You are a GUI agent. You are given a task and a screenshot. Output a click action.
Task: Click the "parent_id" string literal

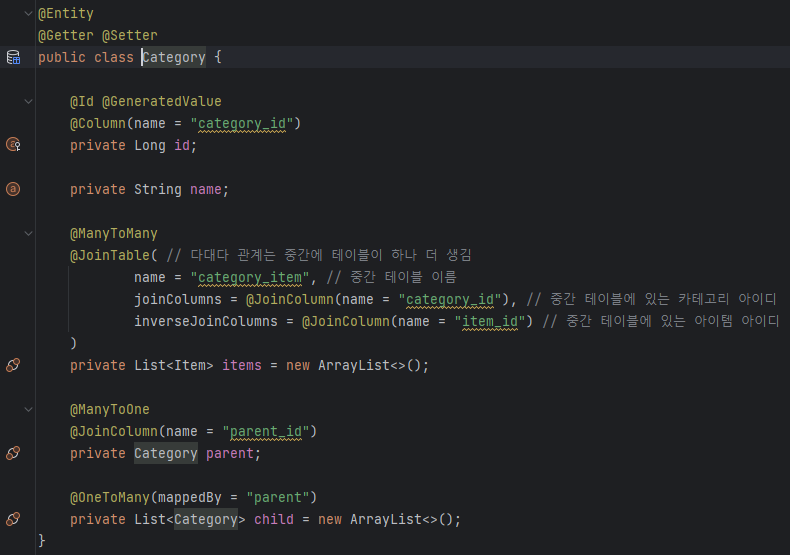click(x=266, y=432)
